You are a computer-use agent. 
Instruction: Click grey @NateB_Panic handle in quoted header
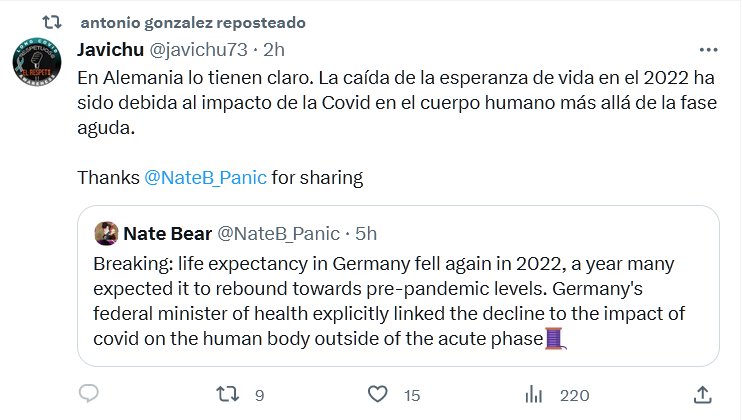277,233
